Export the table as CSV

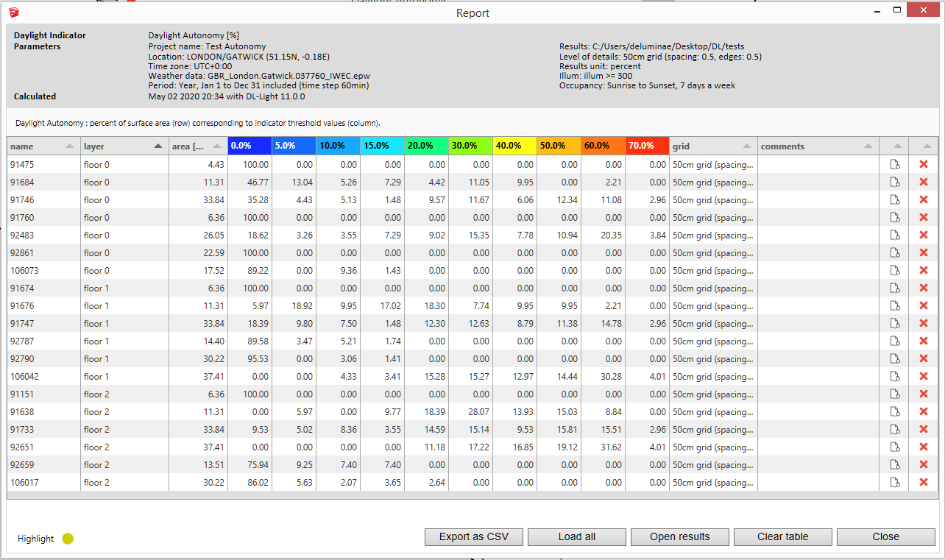click(x=474, y=537)
